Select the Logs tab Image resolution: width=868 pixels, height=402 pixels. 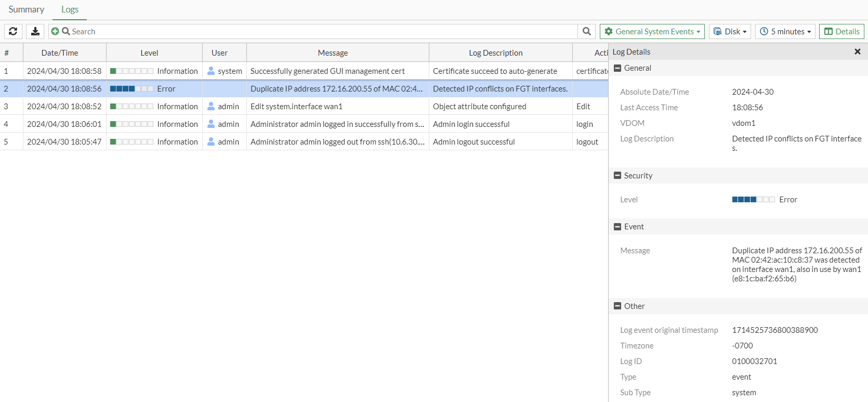[70, 9]
